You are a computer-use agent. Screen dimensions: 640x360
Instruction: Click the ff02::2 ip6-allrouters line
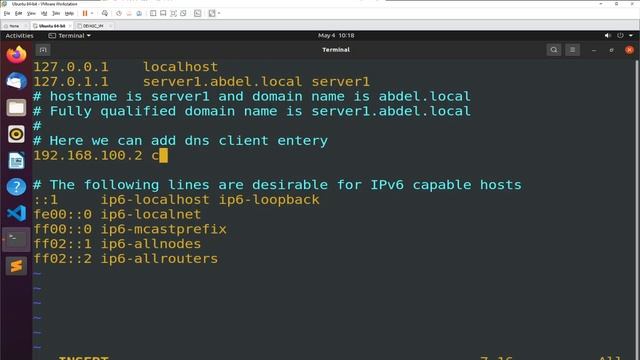[125, 259]
